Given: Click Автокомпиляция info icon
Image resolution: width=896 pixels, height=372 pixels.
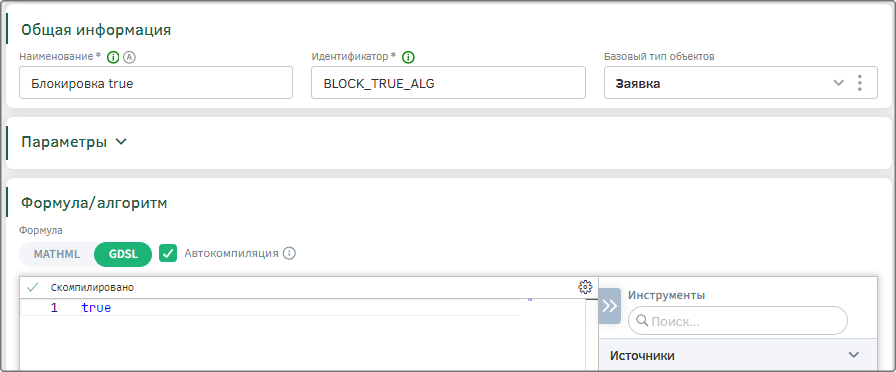Looking at the screenshot, I should pos(289,253).
